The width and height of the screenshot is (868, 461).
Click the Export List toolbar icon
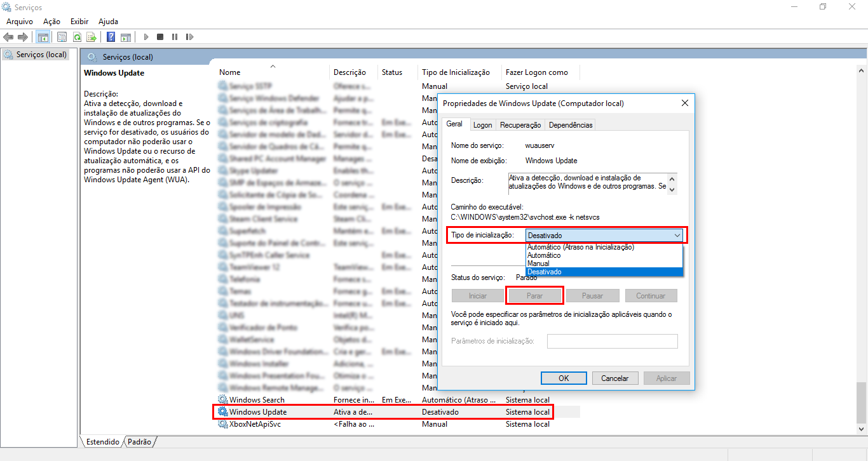pyautogui.click(x=92, y=37)
